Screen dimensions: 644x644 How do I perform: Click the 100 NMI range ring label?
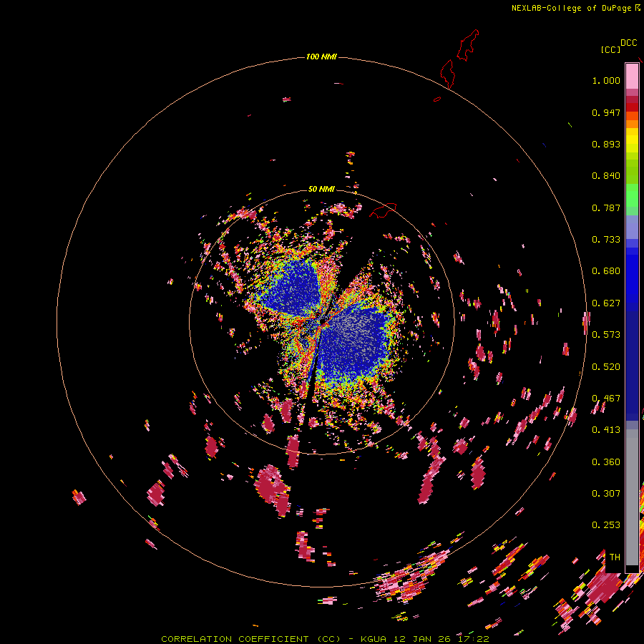point(321,57)
